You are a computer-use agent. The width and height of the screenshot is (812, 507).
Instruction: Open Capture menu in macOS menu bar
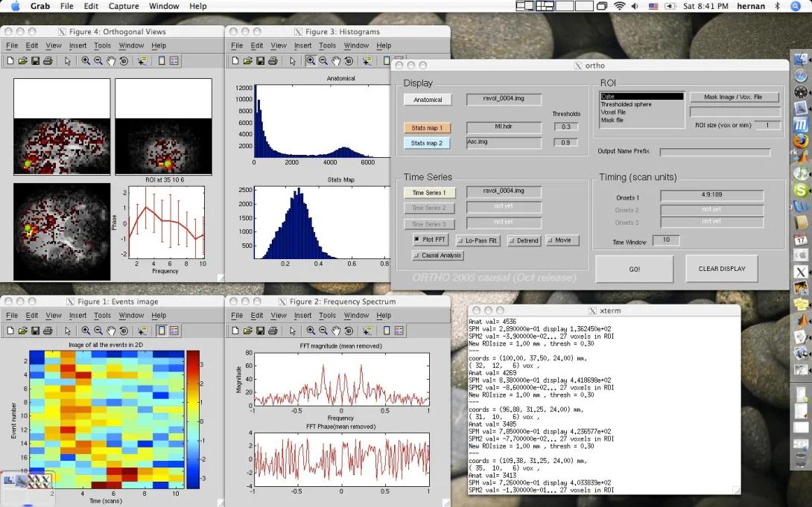click(124, 6)
